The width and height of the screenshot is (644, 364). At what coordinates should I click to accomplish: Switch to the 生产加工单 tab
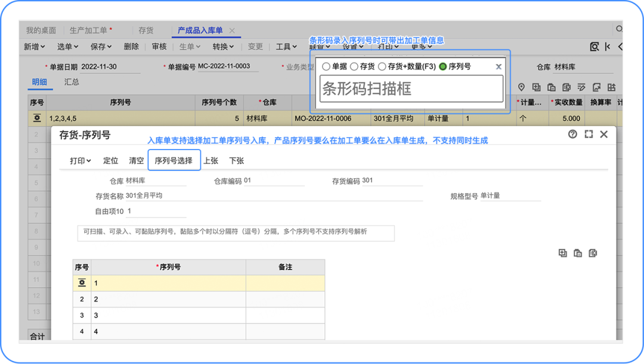(x=91, y=30)
